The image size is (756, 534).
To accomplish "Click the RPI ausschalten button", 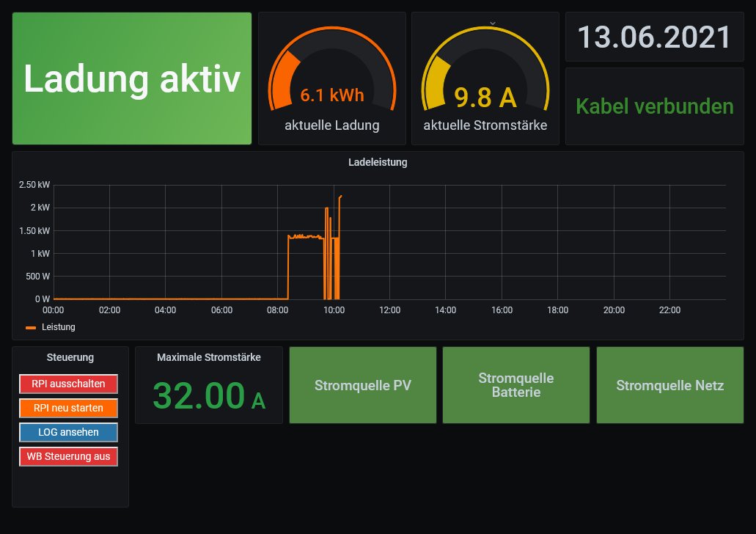I will click(x=68, y=384).
